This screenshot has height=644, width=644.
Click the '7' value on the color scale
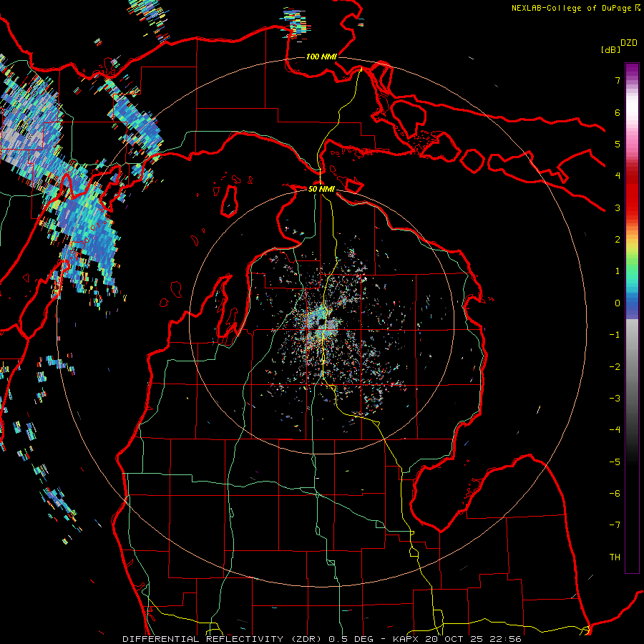pyautogui.click(x=618, y=80)
